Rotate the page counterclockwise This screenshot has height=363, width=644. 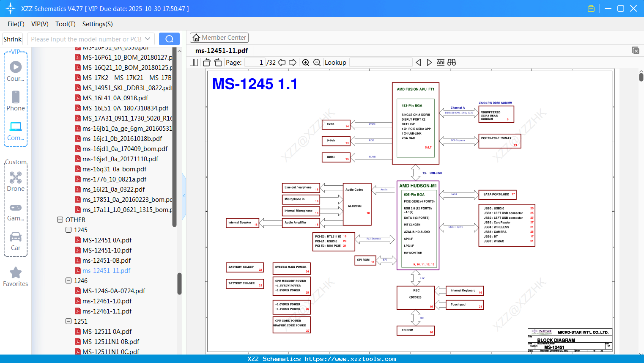coord(207,63)
